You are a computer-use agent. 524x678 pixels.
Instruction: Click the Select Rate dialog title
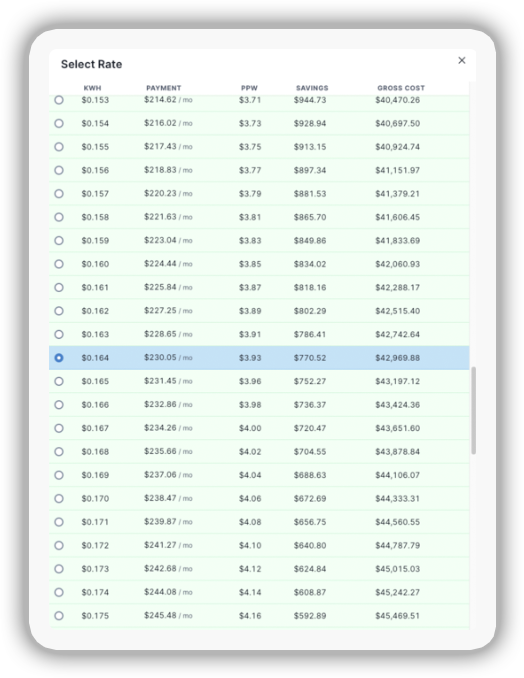[x=91, y=64]
